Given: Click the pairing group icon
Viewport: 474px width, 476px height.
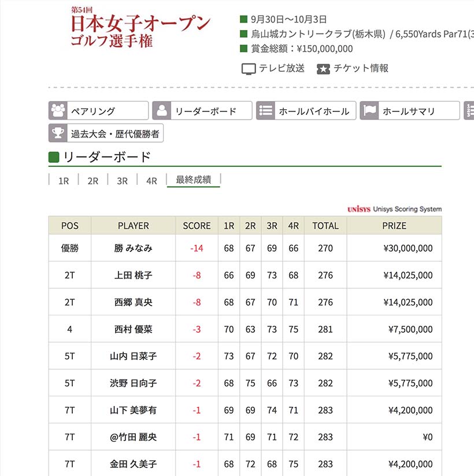Looking at the screenshot, I should [58, 111].
